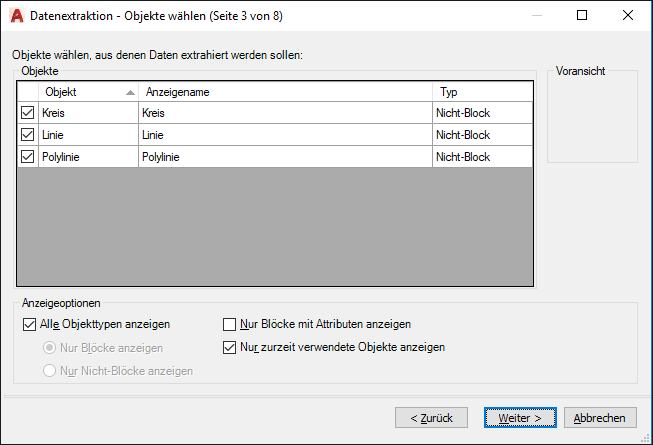Maximize the Datenextraktion dialog window
Viewport: 653px width, 445px height.
(582, 16)
